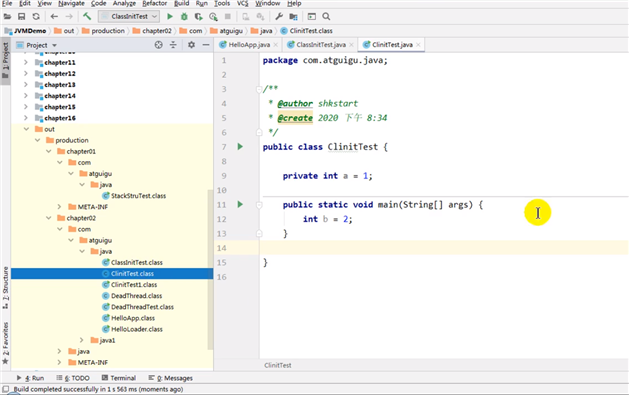Click the stop process icon
Image resolution: width=629 pixels, height=395 pixels.
(x=227, y=16)
